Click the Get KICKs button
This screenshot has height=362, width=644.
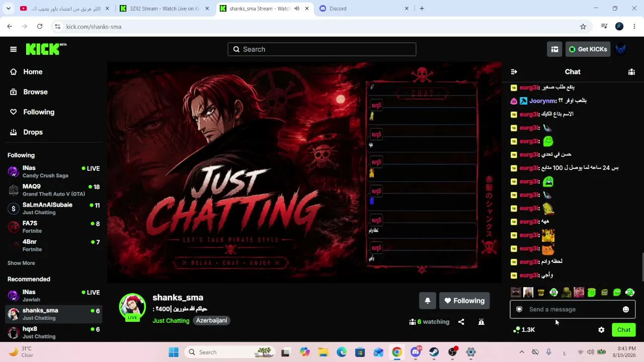click(588, 49)
